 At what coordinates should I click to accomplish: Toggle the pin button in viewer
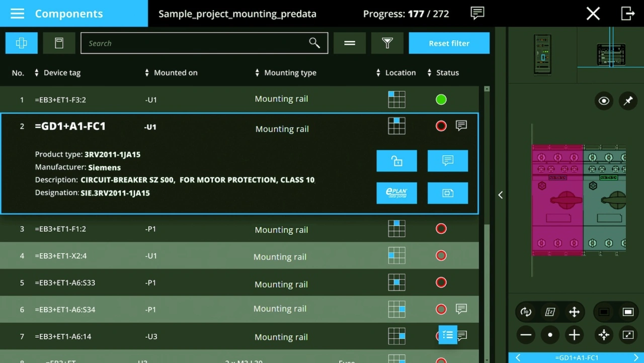tap(628, 101)
